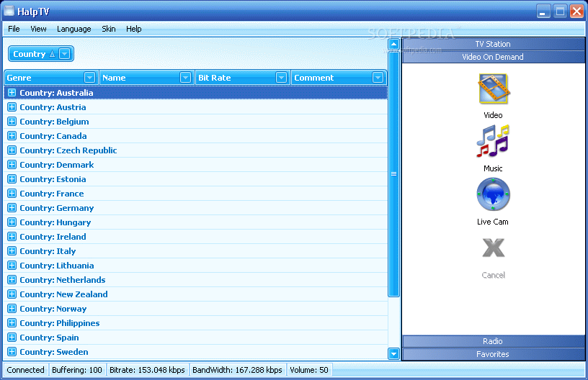The width and height of the screenshot is (588, 380).
Task: Expand Country: Ireland group
Action: click(x=12, y=237)
